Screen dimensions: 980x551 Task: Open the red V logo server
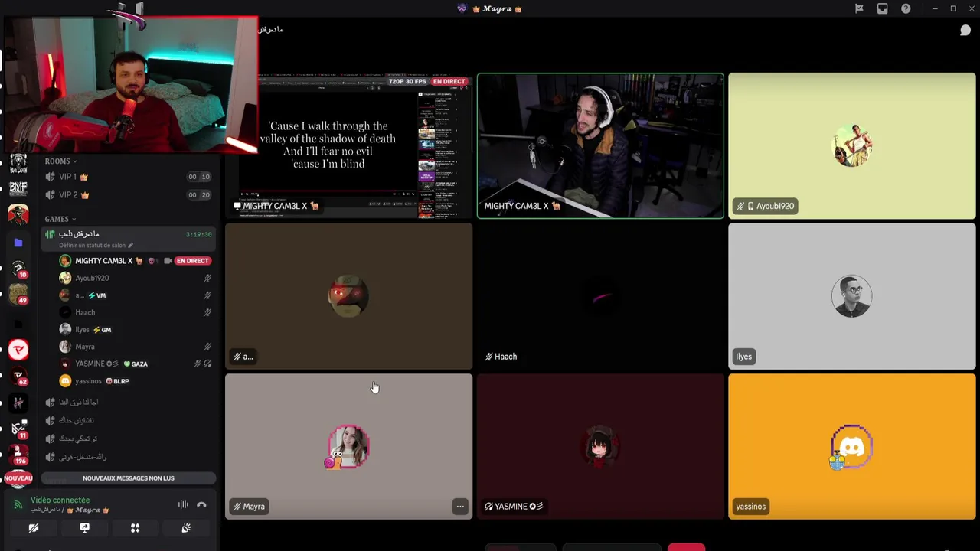(x=18, y=350)
